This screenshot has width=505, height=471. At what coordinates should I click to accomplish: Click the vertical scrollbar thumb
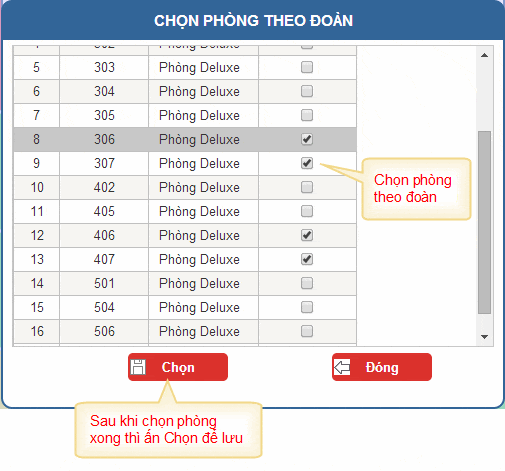click(484, 222)
